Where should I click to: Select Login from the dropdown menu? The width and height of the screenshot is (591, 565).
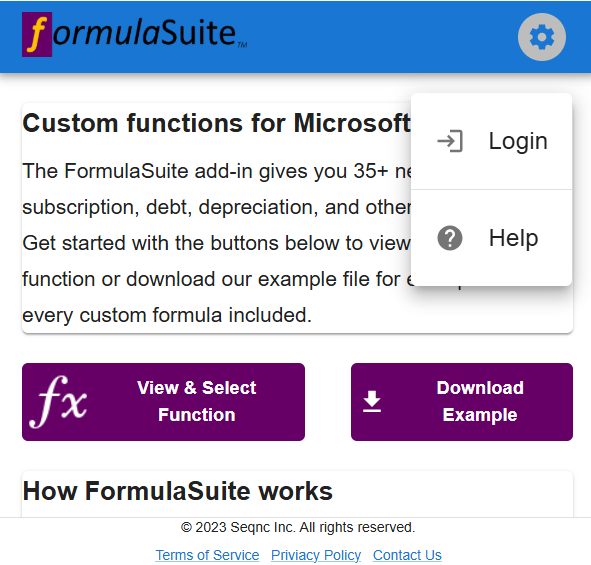click(x=491, y=141)
